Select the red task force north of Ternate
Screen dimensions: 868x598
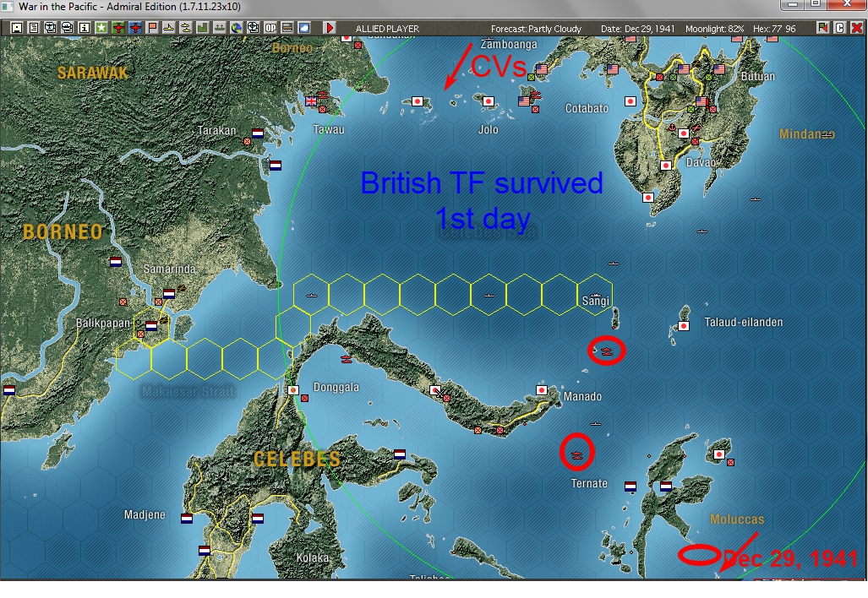[x=576, y=455]
